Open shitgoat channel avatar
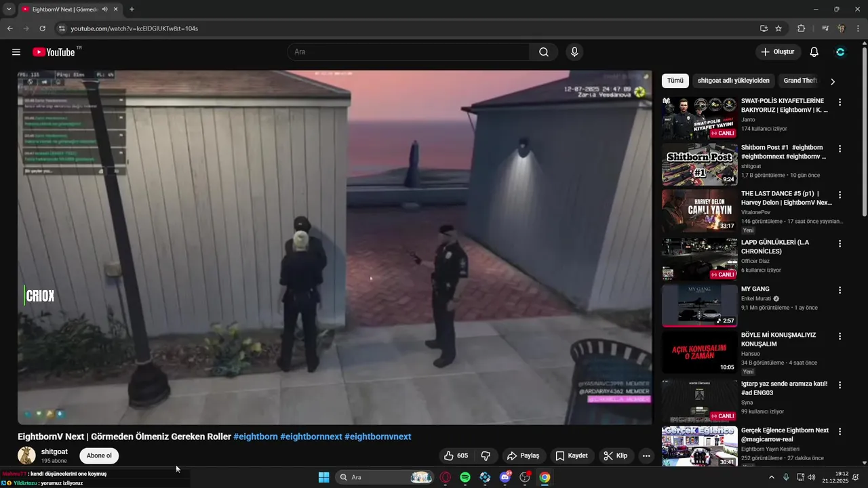 pyautogui.click(x=26, y=455)
